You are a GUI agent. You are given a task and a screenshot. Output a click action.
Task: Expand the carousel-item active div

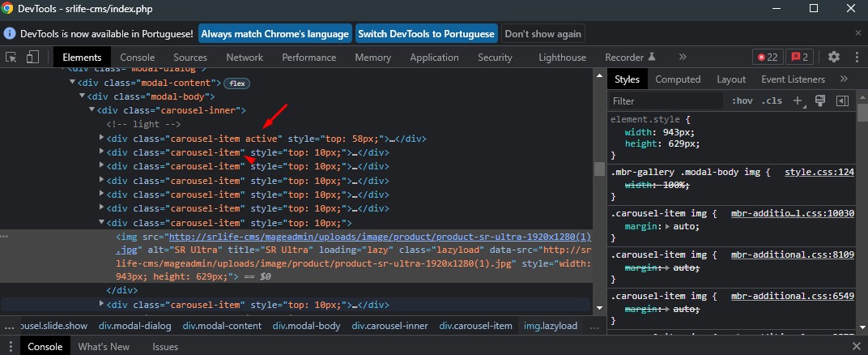101,137
